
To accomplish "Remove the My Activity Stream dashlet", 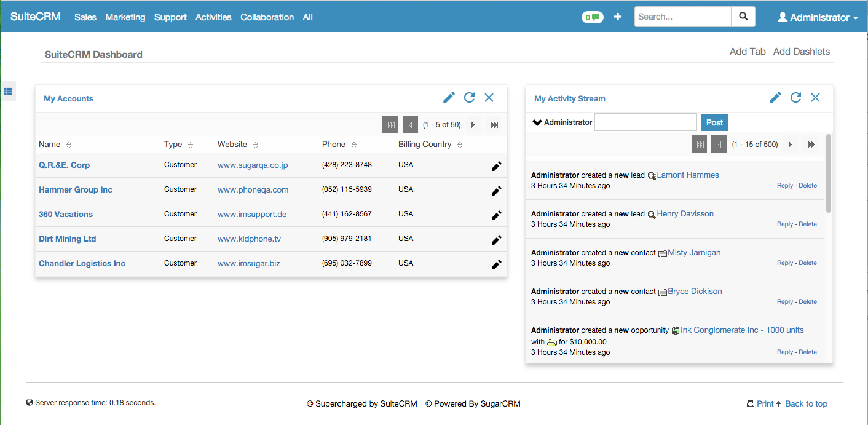I will click(x=816, y=98).
